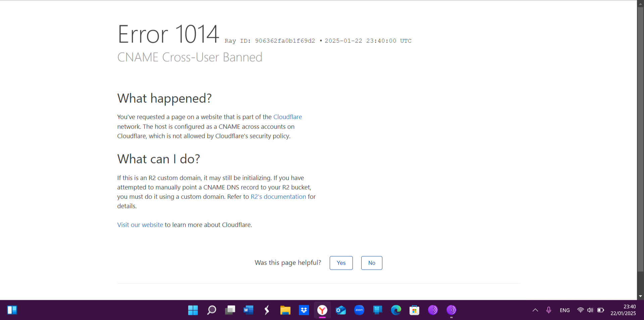Open Outlook from taskbar
Viewport: 644px width, 320px height.
click(341, 310)
